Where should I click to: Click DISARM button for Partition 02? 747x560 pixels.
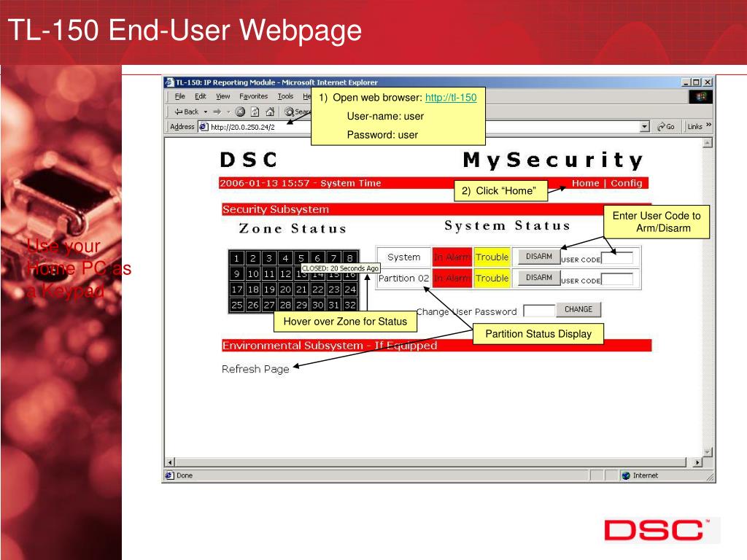pos(539,278)
